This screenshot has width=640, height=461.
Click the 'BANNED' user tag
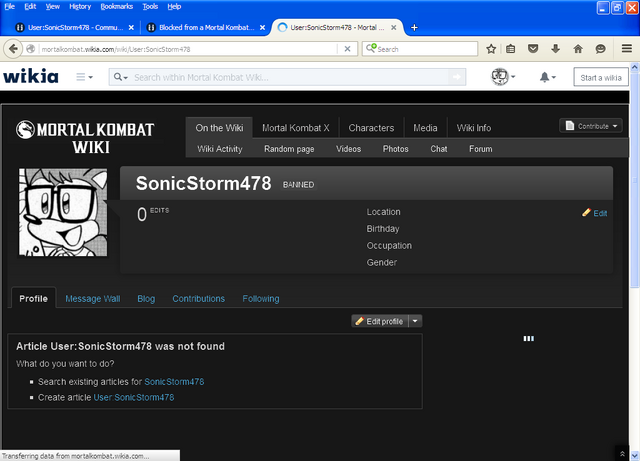pyautogui.click(x=298, y=185)
